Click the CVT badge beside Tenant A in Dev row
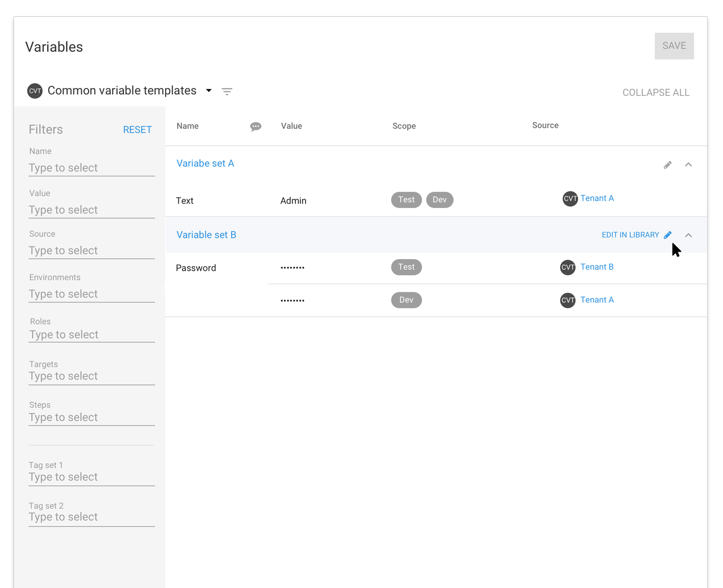The image size is (723, 588). tap(567, 300)
